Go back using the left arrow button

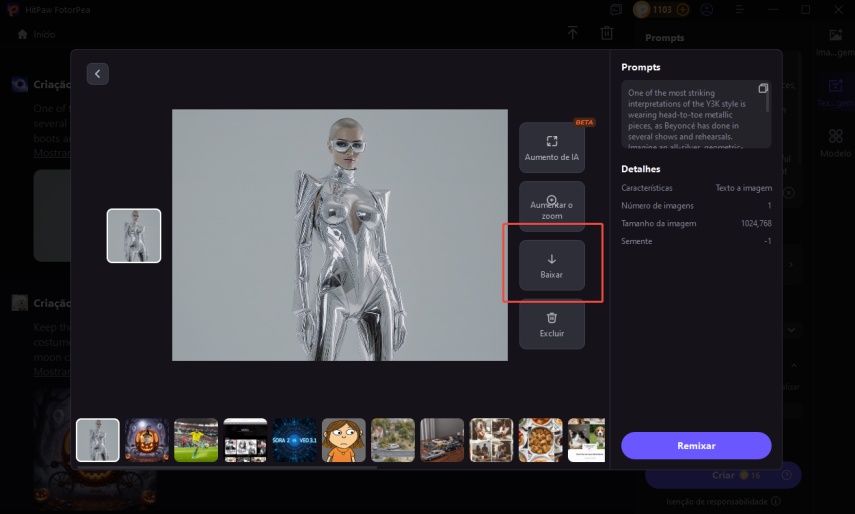tap(98, 74)
